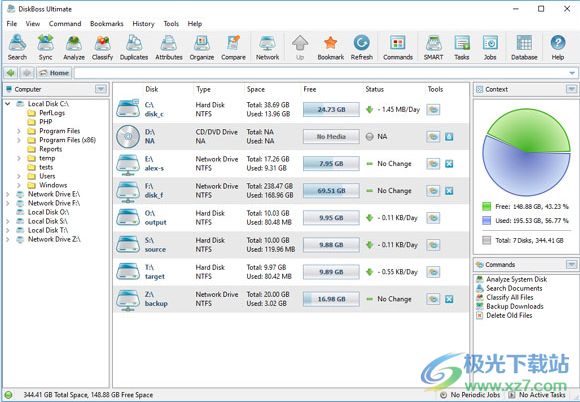This screenshot has height=402, width=580.
Task: Click the 24.73 GB free space bar
Action: [331, 109]
